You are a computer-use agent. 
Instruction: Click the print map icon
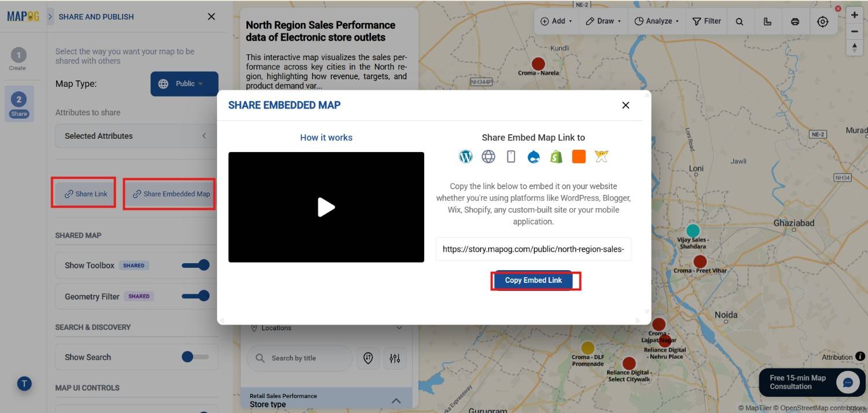[795, 21]
